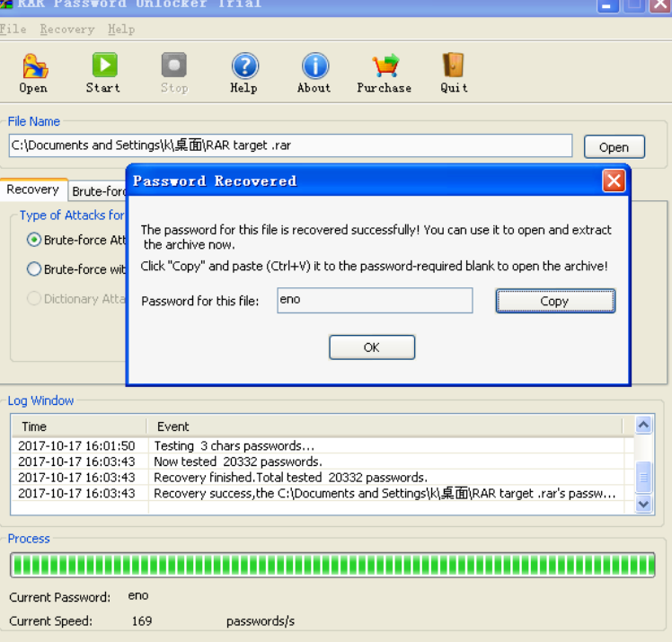Switch to the Brute-force tab
The width and height of the screenshot is (672, 642).
[98, 191]
